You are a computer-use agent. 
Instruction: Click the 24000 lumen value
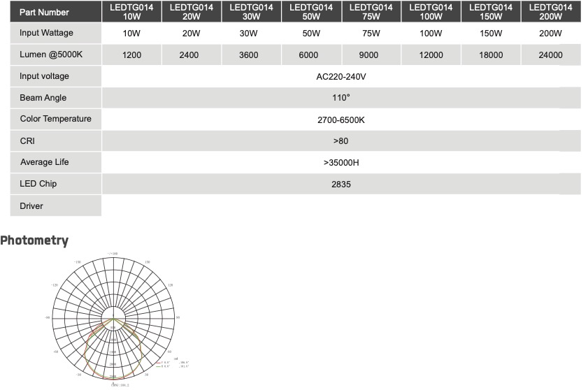(550, 55)
